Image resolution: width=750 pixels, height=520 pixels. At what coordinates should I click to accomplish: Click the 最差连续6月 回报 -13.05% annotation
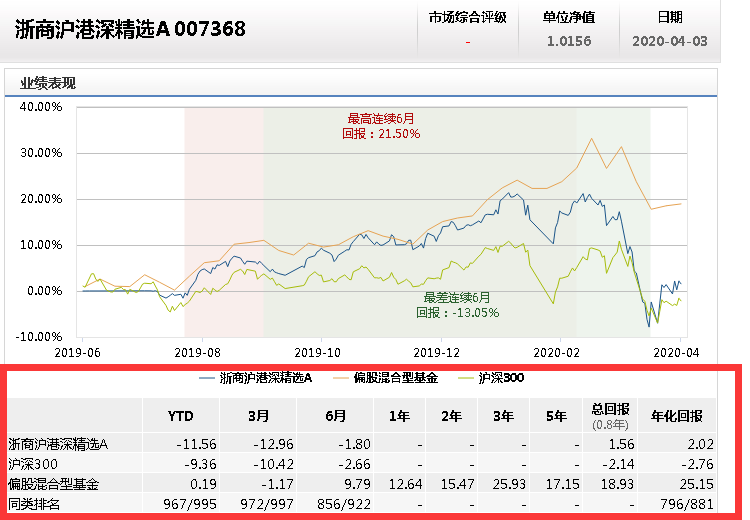(x=457, y=305)
